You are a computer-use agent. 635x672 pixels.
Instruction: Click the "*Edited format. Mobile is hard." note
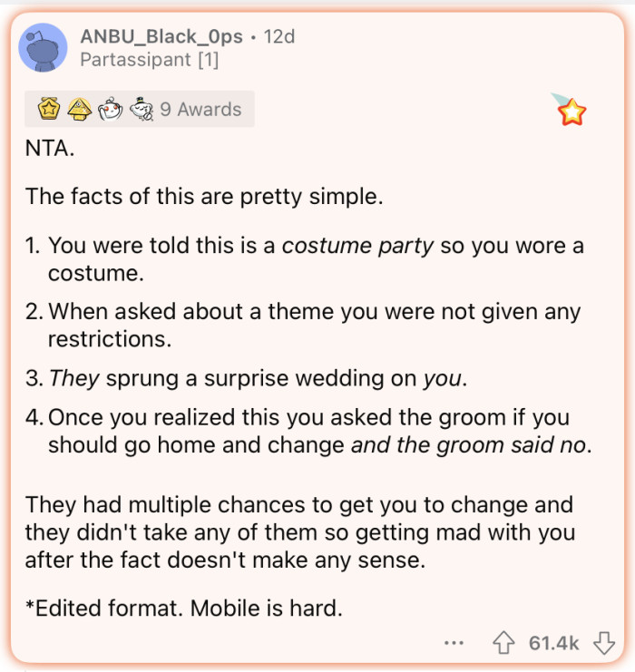[x=183, y=607]
